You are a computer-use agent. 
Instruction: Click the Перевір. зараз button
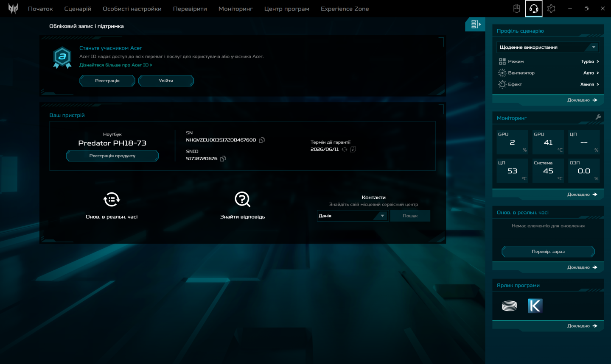coord(548,252)
